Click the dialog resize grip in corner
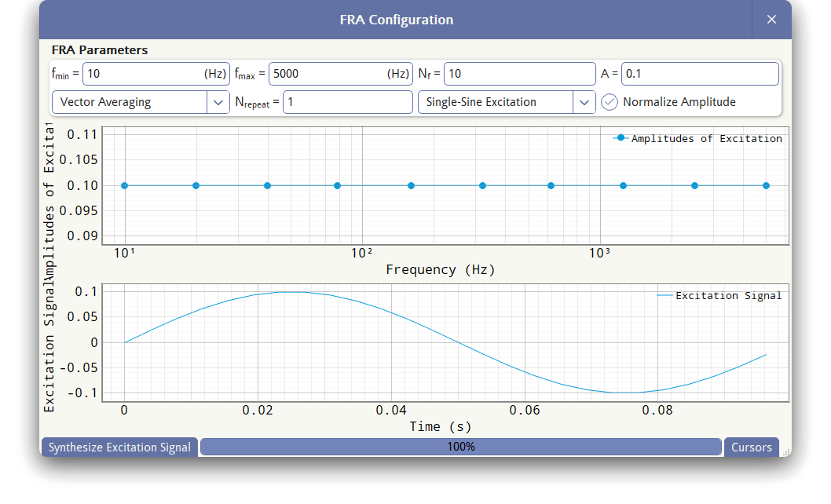Image resolution: width=831 pixels, height=504 pixels. point(786,452)
